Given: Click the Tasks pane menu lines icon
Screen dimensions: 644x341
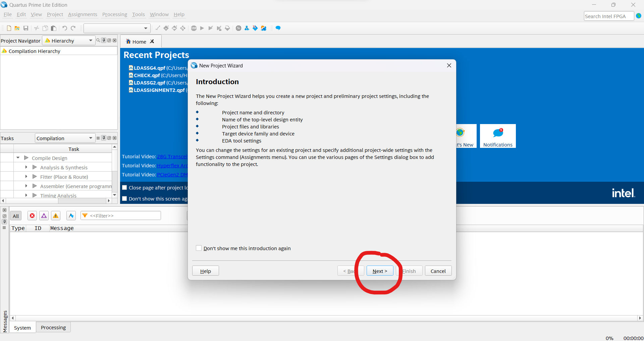Looking at the screenshot, I should 98,138.
